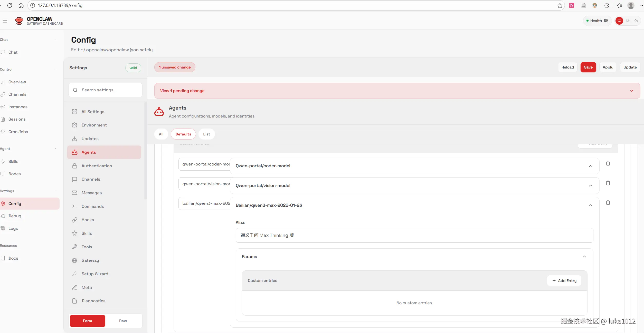This screenshot has width=644, height=333.
Task: Delete the bailian/qwen3-max entry with trash icon
Action: (608, 203)
